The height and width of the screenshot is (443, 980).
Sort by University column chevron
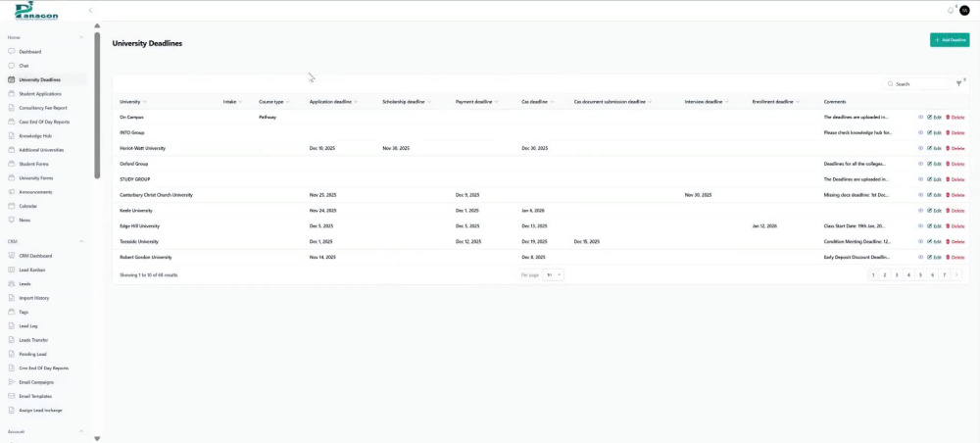[x=145, y=102]
